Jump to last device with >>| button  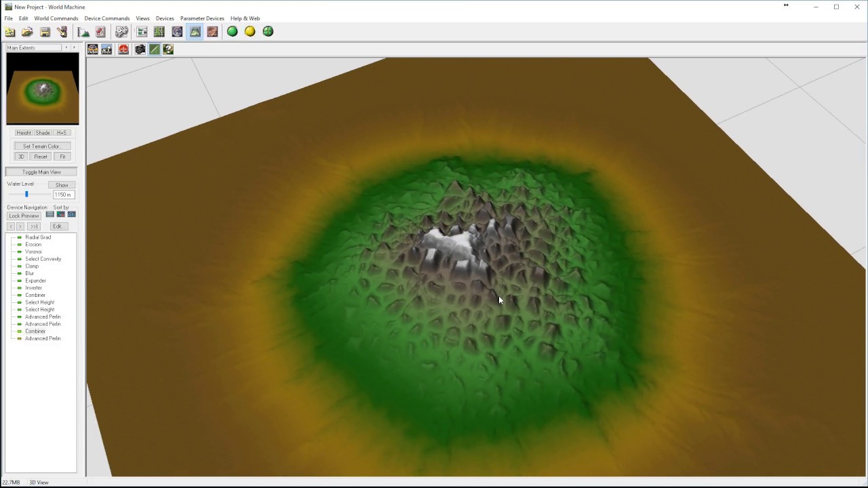pos(34,226)
